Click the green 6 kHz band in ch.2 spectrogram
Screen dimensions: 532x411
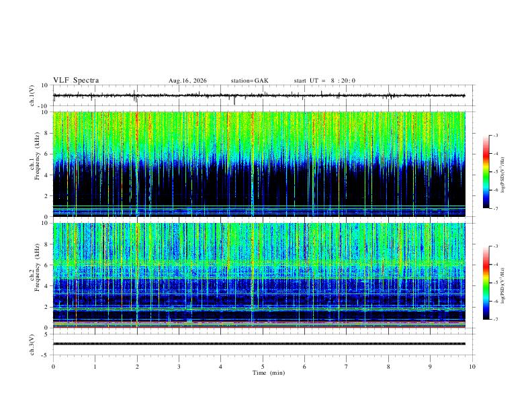(259, 263)
